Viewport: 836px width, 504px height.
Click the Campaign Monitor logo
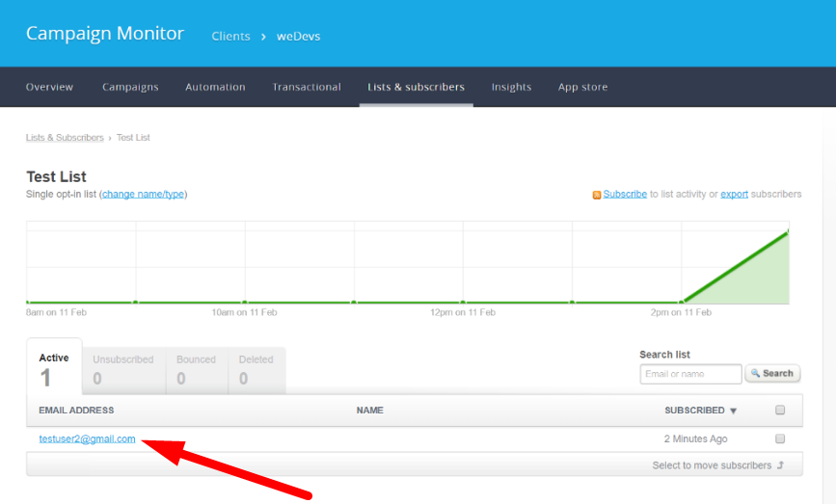coord(105,34)
